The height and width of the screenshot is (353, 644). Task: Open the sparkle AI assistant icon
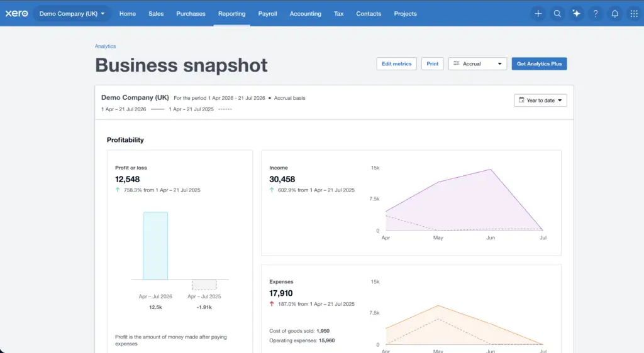(576, 14)
